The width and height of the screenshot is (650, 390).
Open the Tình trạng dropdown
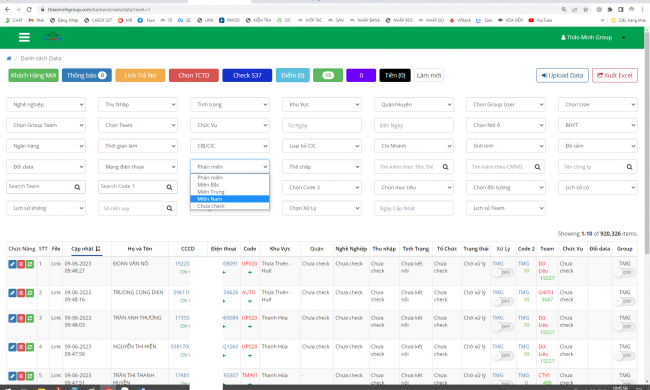[x=230, y=104]
